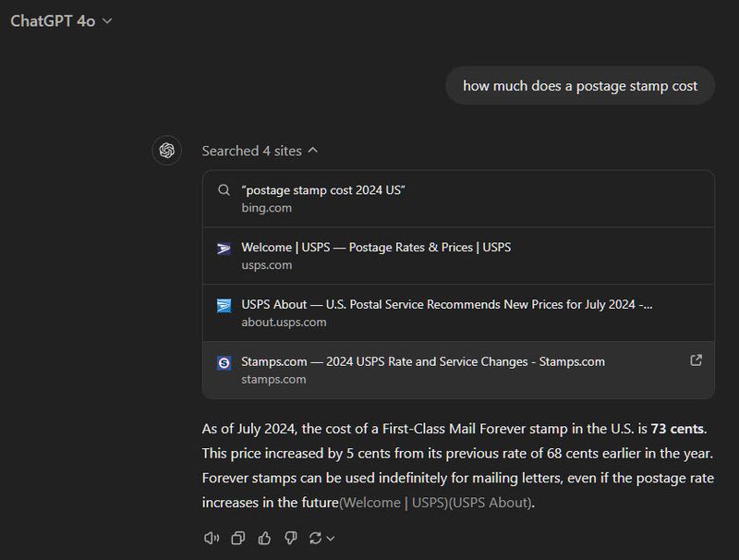739x560 pixels.
Task: Click the usps.com domain text
Action: [x=267, y=265]
